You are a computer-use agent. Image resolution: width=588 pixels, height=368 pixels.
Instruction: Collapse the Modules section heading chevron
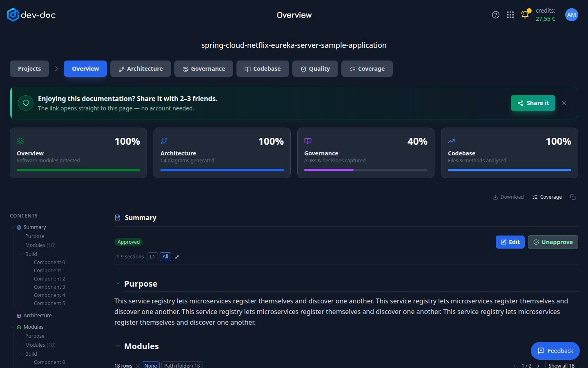[x=118, y=346]
